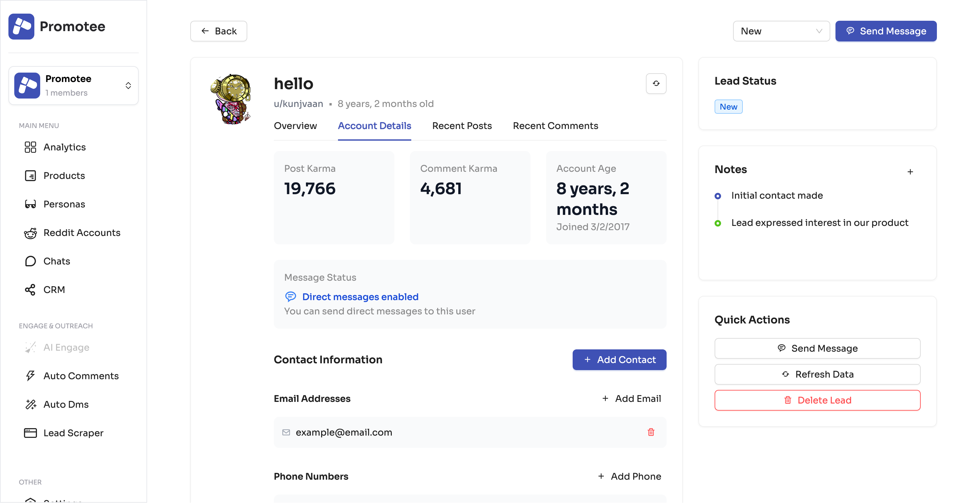Click the Auto Dms magic wand icon

(30, 404)
